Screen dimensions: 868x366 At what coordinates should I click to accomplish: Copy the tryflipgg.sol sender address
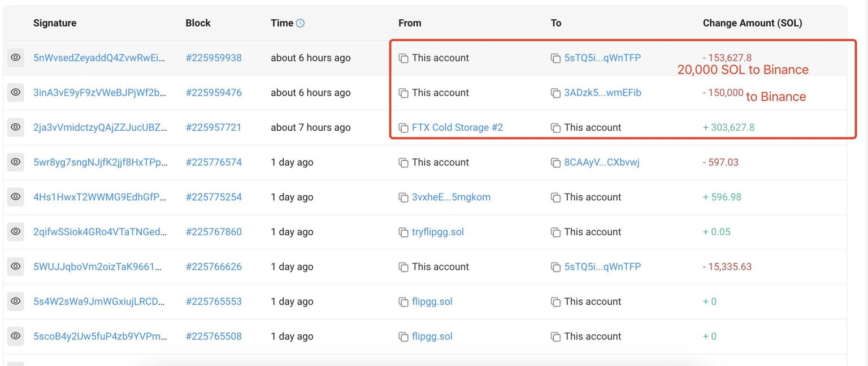tap(403, 232)
